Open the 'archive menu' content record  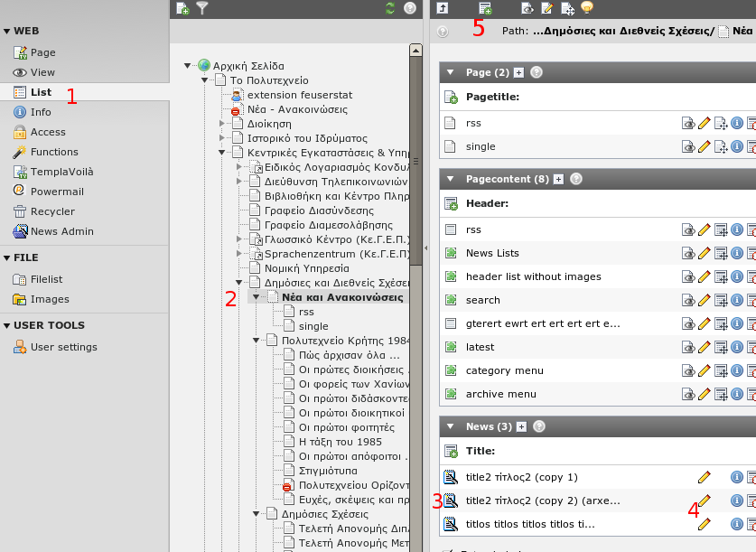[x=500, y=394]
